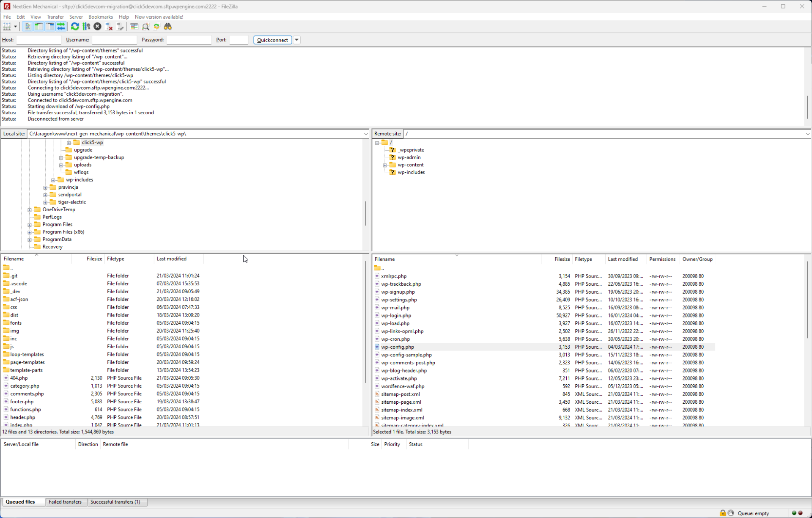
Task: Expand the pravincja folder
Action: pos(45,187)
